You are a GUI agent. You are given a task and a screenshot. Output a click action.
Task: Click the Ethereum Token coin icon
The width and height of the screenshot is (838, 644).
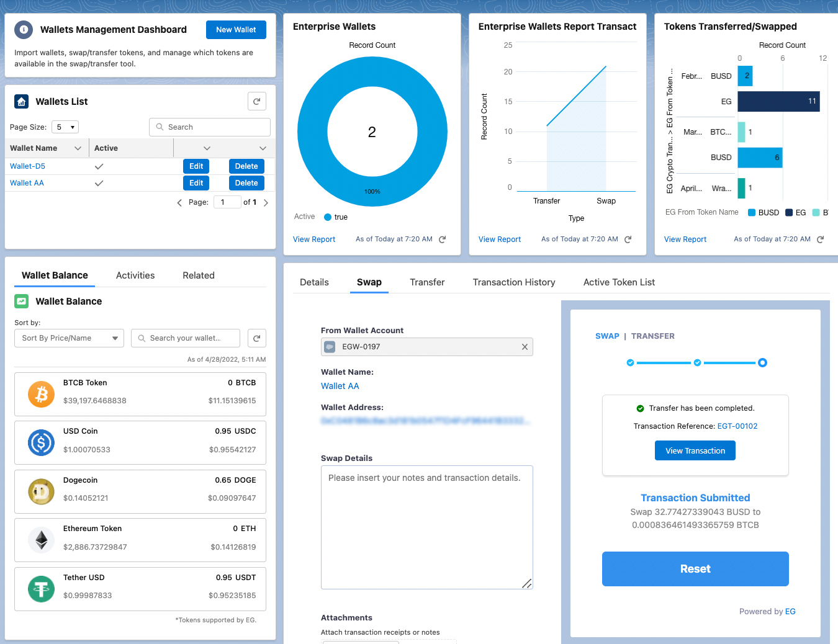[x=41, y=540]
